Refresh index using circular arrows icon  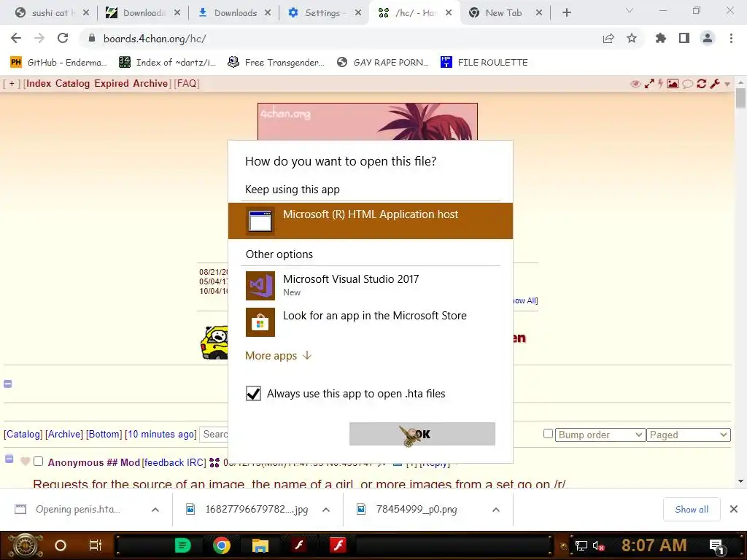(701, 84)
